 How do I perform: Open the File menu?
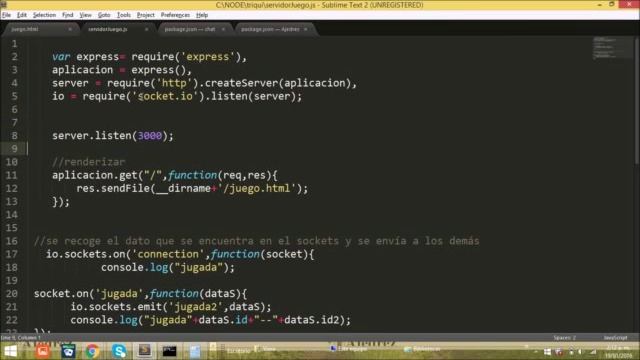[x=6, y=15]
